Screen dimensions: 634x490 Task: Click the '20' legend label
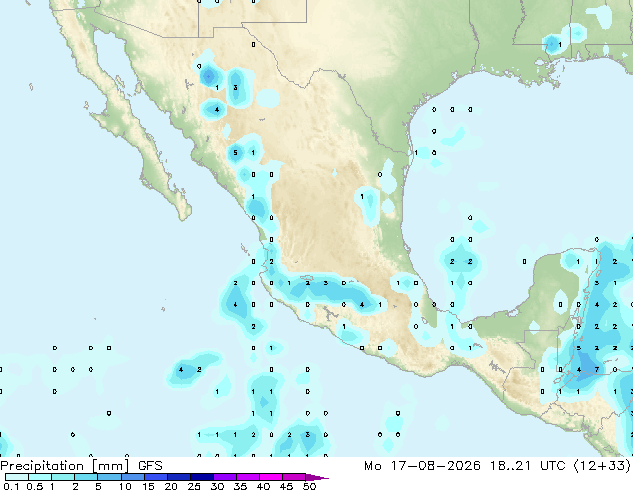coord(171,486)
